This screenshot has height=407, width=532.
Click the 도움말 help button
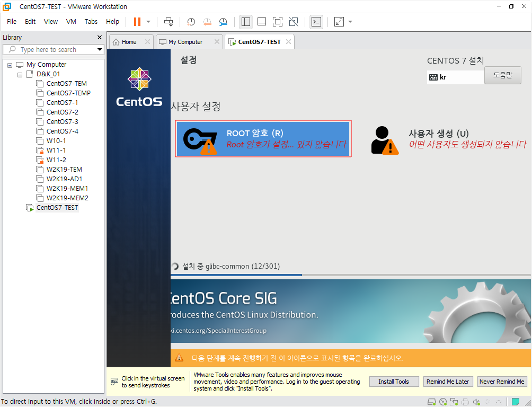click(x=502, y=75)
